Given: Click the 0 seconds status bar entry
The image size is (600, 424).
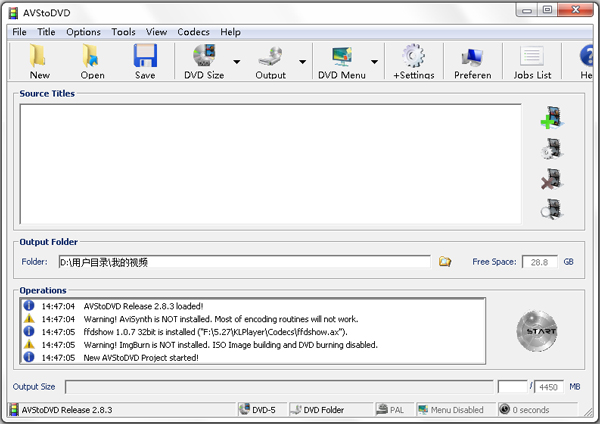Looking at the screenshot, I should (537, 410).
